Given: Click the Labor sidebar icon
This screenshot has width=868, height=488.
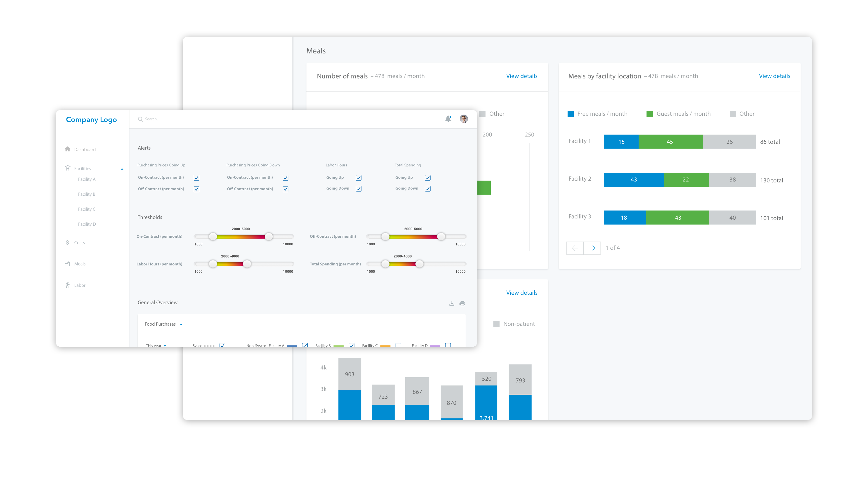Looking at the screenshot, I should tap(67, 285).
